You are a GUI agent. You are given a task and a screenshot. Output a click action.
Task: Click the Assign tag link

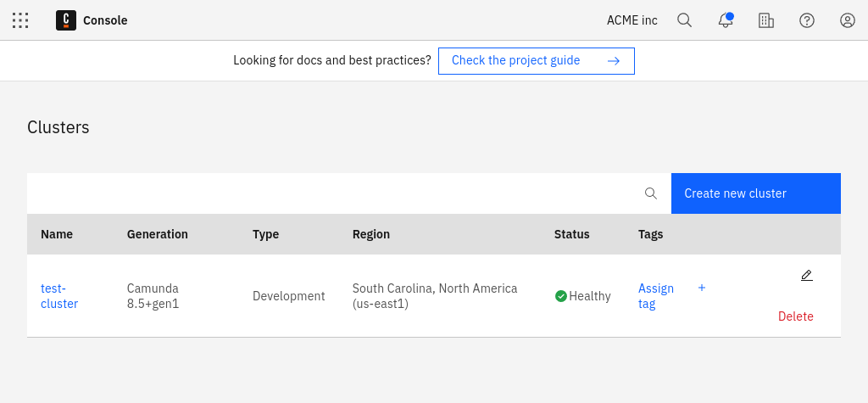pyautogui.click(x=655, y=296)
